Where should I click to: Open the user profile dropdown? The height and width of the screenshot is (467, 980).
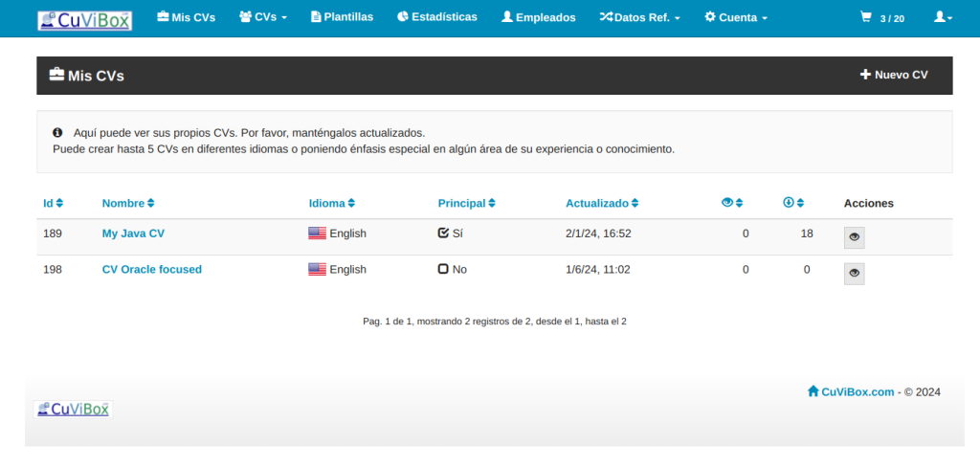(943, 17)
